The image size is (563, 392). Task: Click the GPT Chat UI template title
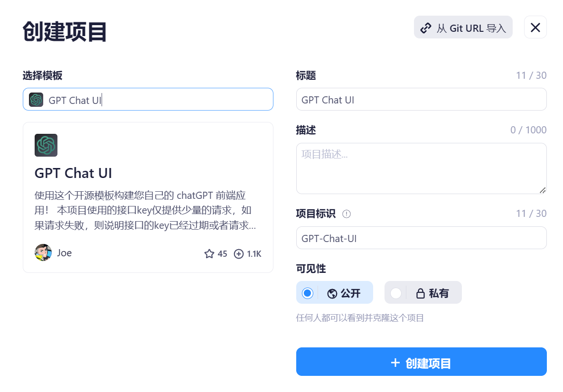(74, 173)
